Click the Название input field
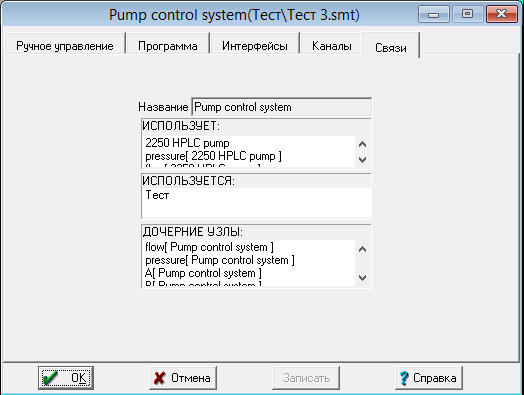 click(281, 107)
